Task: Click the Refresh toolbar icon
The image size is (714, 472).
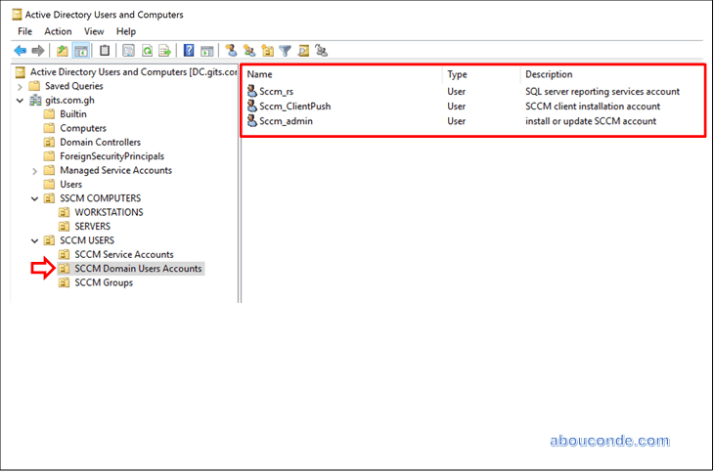Action: pos(147,50)
